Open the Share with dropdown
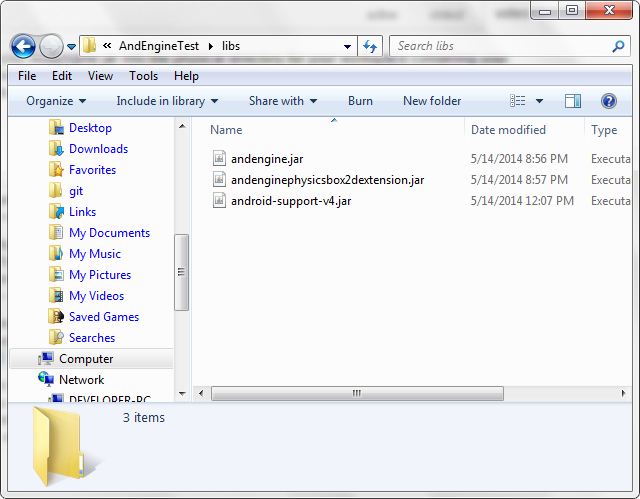 pyautogui.click(x=283, y=101)
